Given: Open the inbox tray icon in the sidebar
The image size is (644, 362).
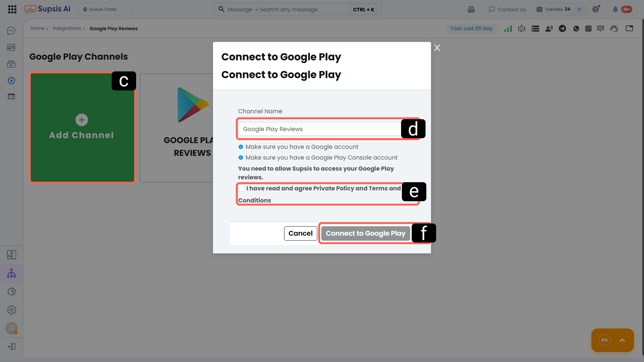Looking at the screenshot, I should [11, 64].
